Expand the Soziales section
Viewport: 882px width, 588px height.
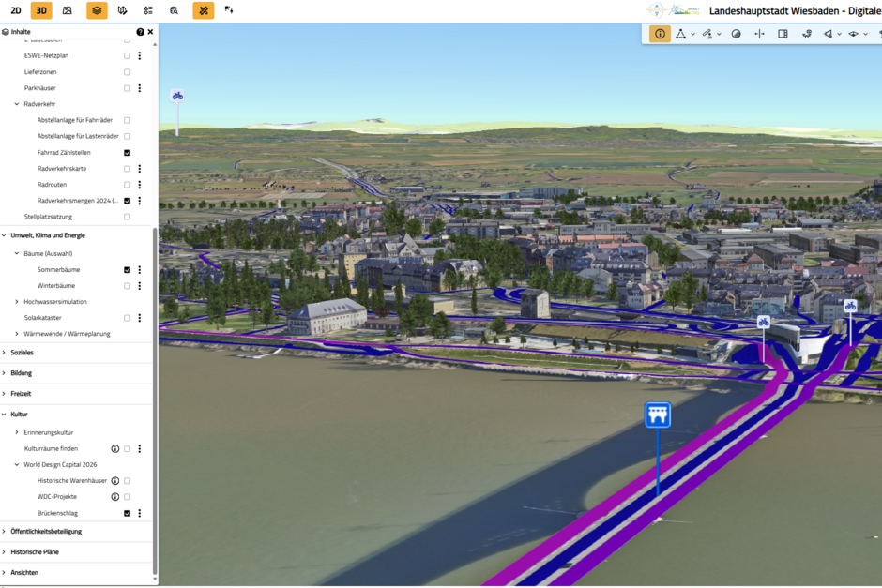click(4, 353)
